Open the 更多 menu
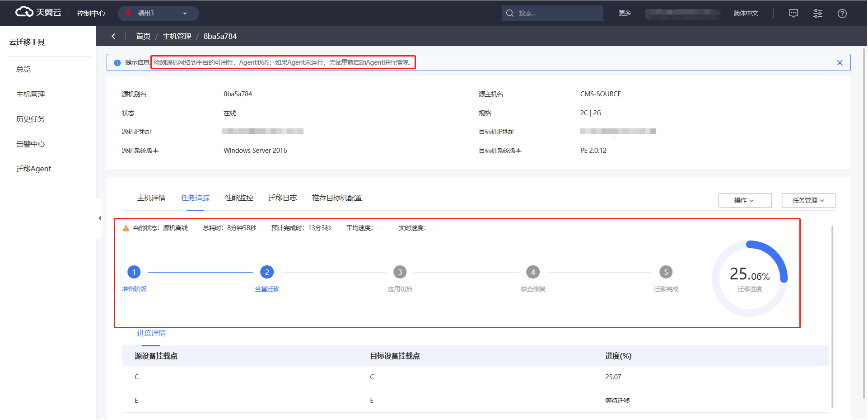The height and width of the screenshot is (420, 868). click(x=625, y=13)
